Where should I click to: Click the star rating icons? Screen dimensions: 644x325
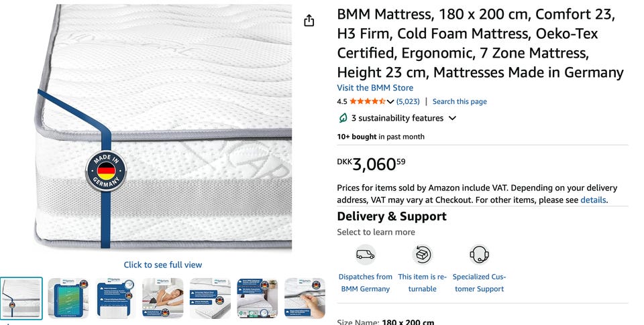pos(367,102)
